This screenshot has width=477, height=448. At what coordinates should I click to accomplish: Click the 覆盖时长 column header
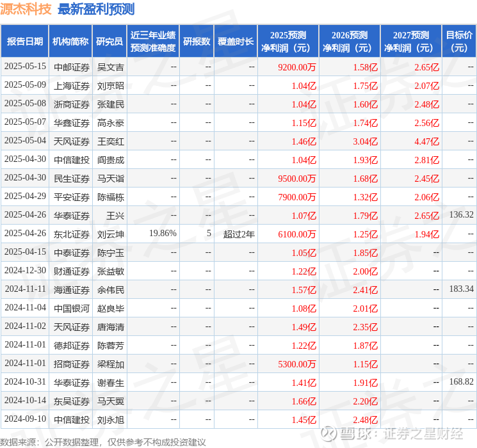pos(236,42)
